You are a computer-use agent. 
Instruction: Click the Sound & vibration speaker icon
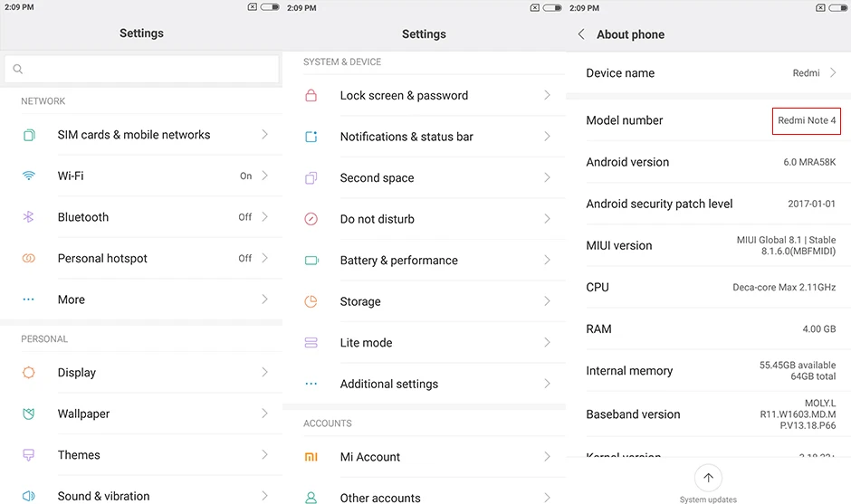click(x=29, y=496)
